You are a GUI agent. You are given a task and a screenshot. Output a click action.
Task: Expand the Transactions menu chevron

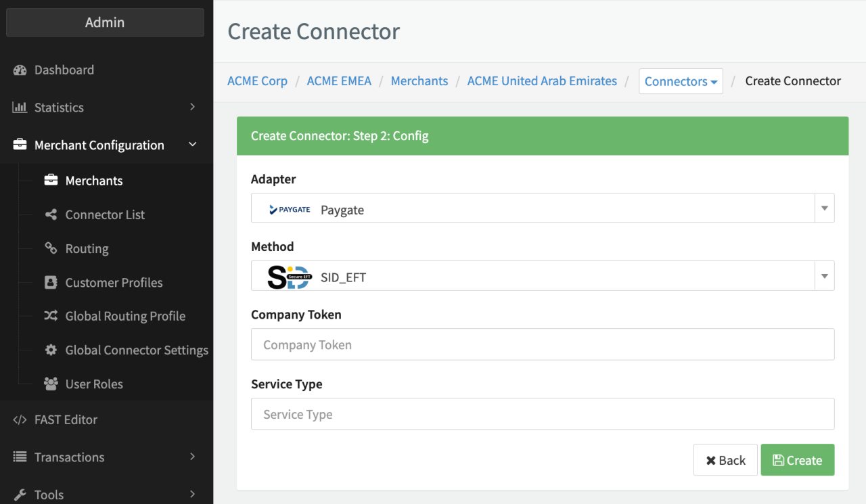pyautogui.click(x=192, y=457)
